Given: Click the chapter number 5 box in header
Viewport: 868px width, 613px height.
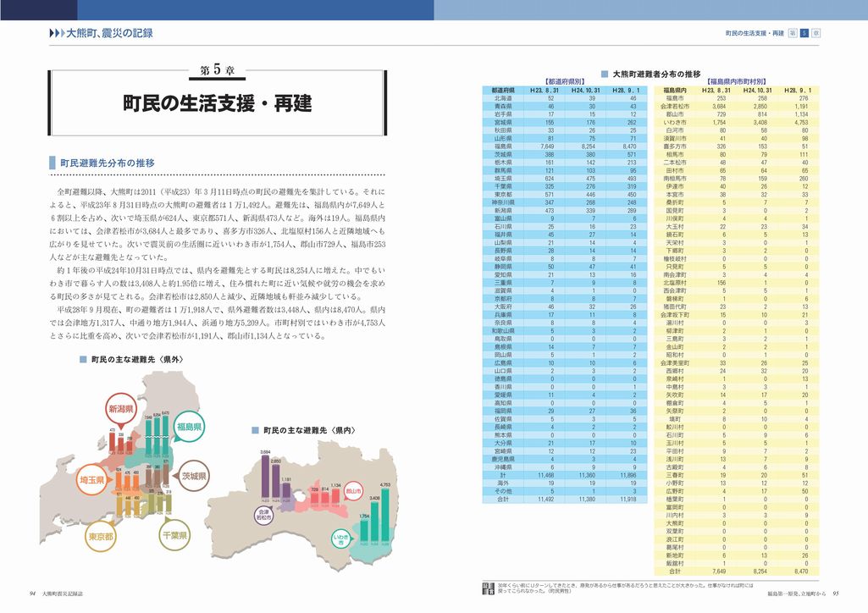Looking at the screenshot, I should click(804, 32).
